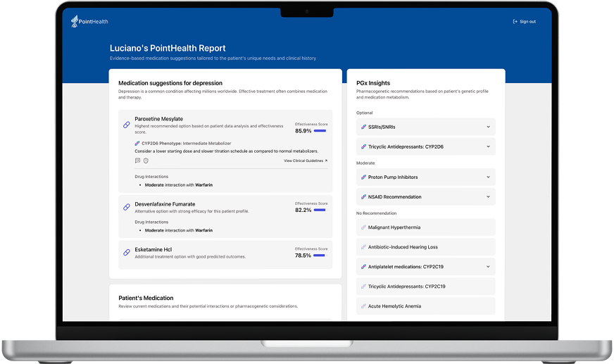Click the DNA icon on Tricyclic Antidepressants: CYP2C19

pos(363,286)
